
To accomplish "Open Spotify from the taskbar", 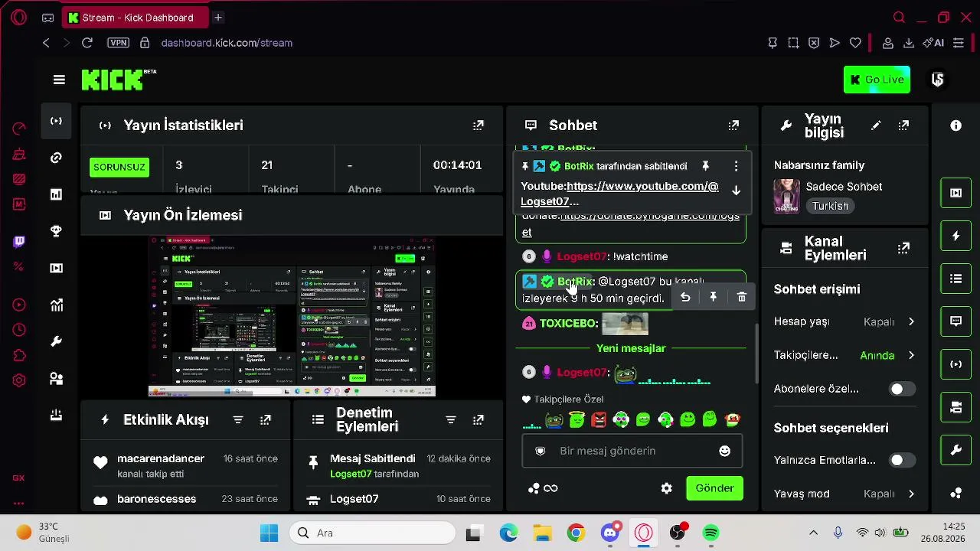I will click(711, 533).
